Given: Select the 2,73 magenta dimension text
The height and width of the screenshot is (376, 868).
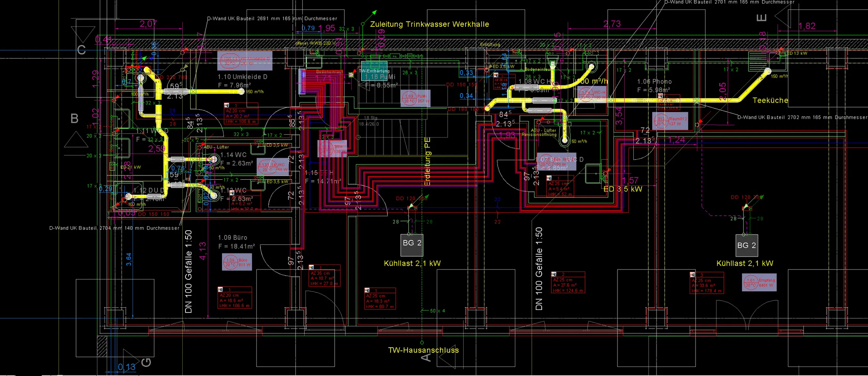Looking at the screenshot, I should tap(612, 24).
